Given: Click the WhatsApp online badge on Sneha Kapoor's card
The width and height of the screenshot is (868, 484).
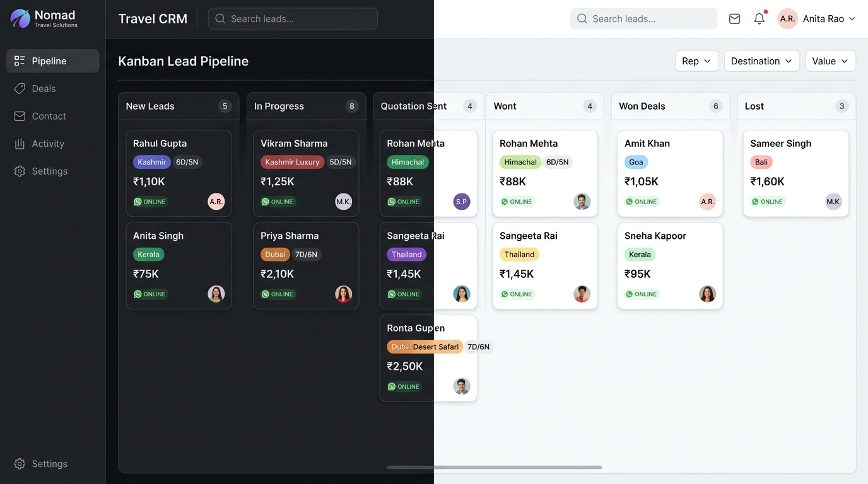Looking at the screenshot, I should [x=642, y=294].
